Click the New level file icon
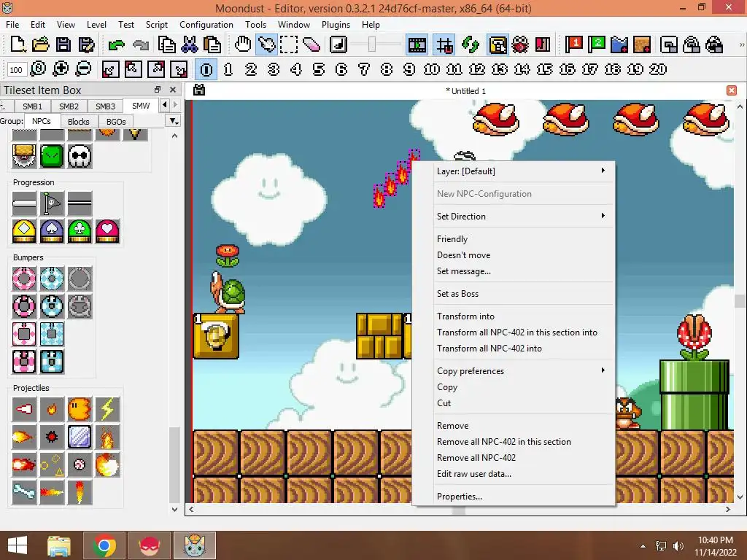The height and width of the screenshot is (560, 747). 18,44
